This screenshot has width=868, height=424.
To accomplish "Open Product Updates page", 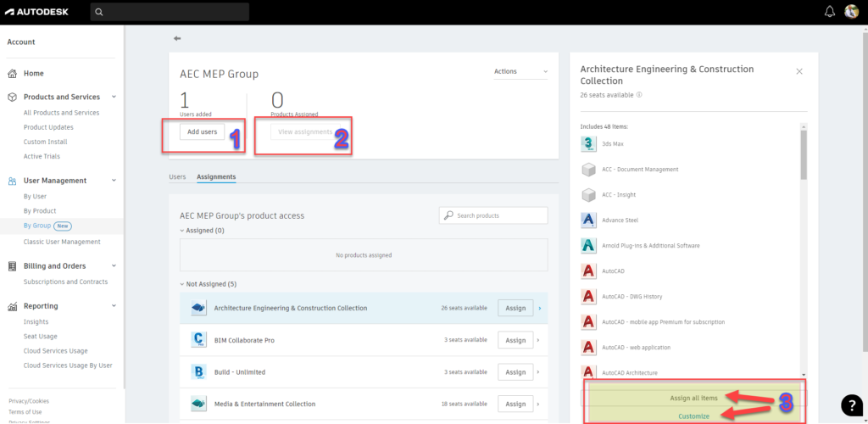I will (48, 127).
